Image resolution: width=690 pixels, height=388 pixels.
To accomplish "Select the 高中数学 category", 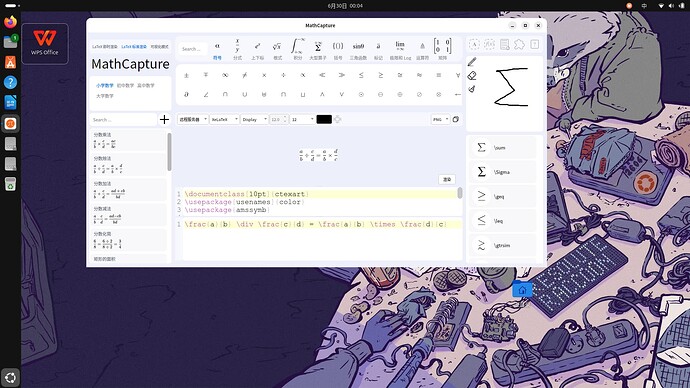I will [146, 85].
